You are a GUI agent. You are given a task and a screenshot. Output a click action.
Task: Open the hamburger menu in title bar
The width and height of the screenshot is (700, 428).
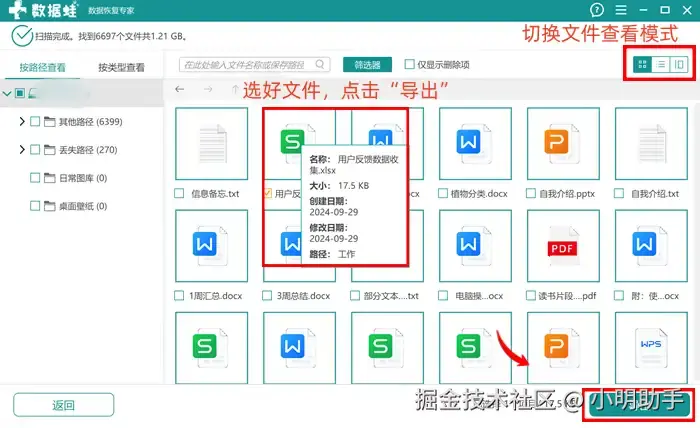click(x=621, y=10)
